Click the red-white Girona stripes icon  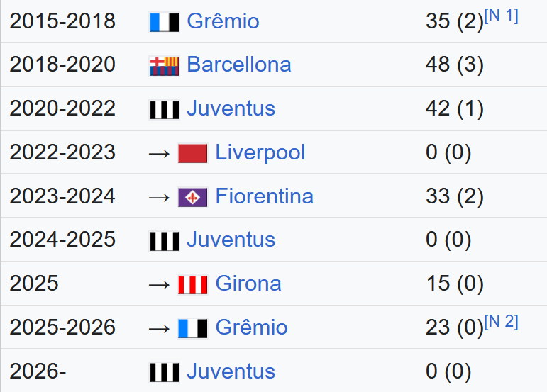click(192, 285)
